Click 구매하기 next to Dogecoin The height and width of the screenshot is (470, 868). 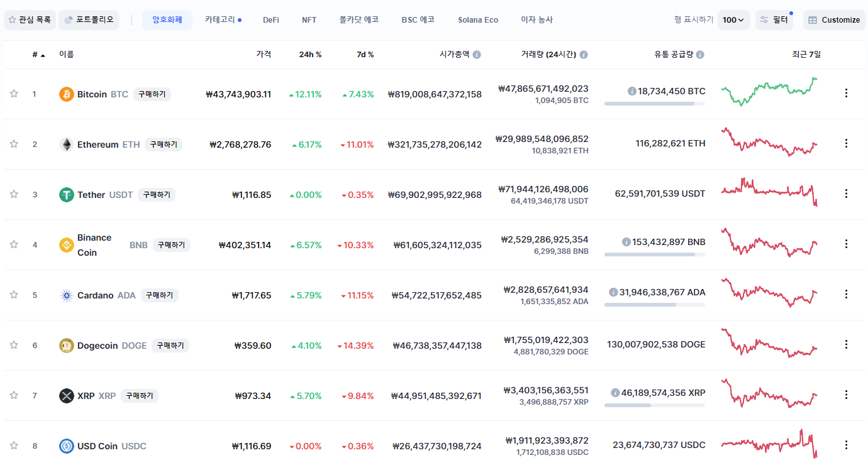pos(170,346)
